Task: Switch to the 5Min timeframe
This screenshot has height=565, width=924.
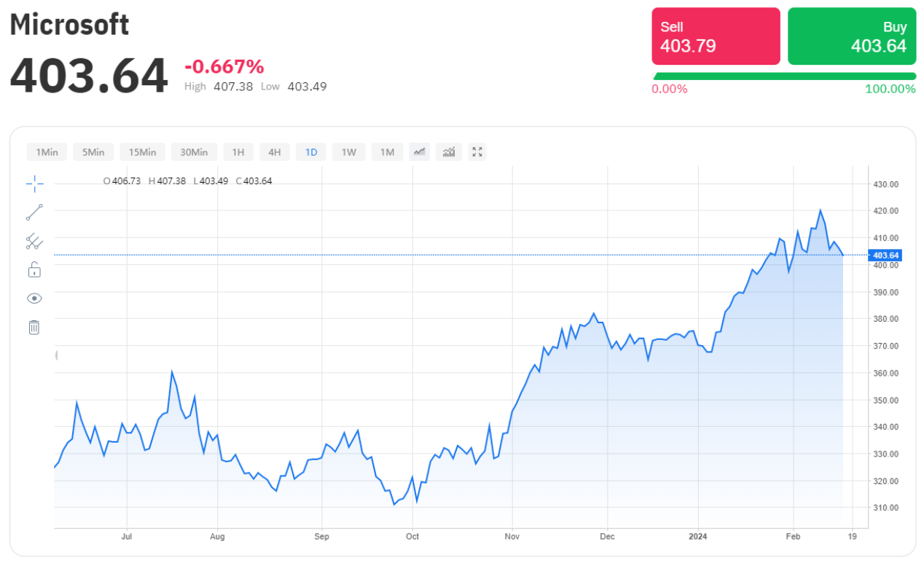Action: [x=93, y=152]
